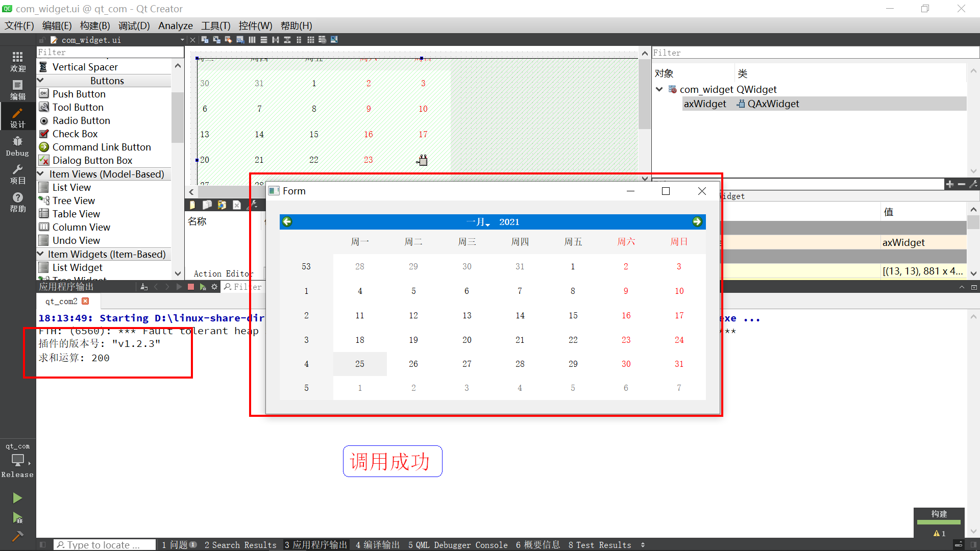Go to previous month in calendar
Screen dimensions: 980x551
pos(287,221)
